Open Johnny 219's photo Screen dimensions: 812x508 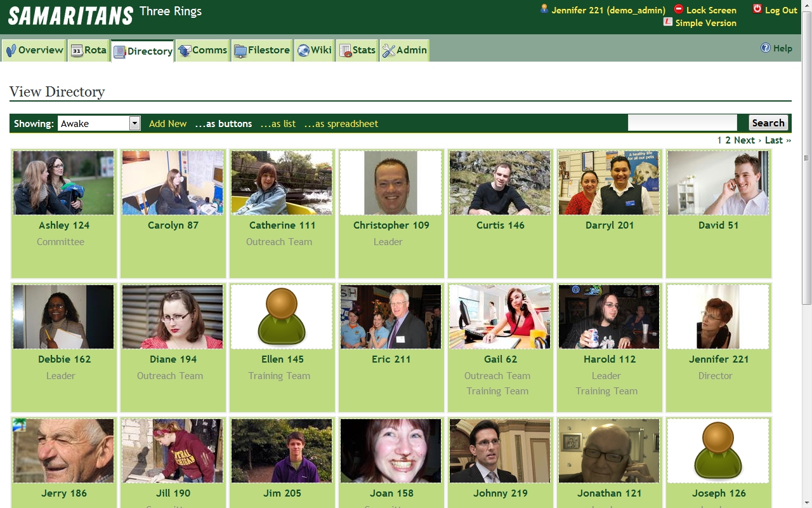pos(500,451)
